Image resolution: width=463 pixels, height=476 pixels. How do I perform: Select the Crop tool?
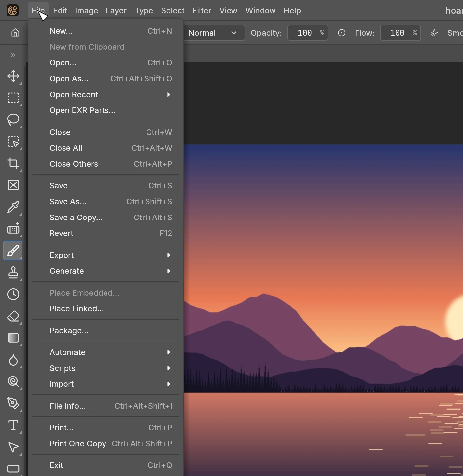13,163
